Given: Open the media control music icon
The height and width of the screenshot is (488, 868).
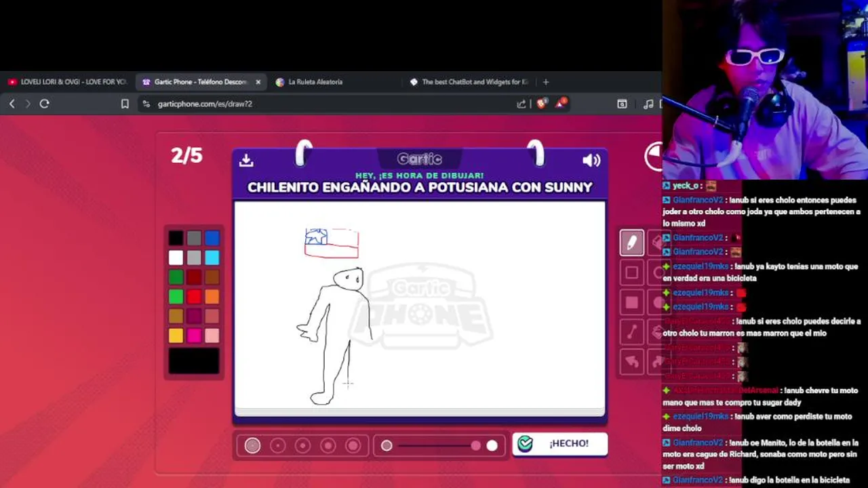Looking at the screenshot, I should tap(648, 104).
